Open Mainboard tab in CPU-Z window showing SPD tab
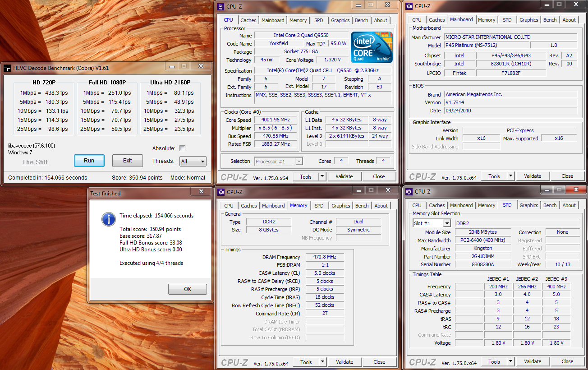Screen dimensions: 588x370 (x=461, y=205)
